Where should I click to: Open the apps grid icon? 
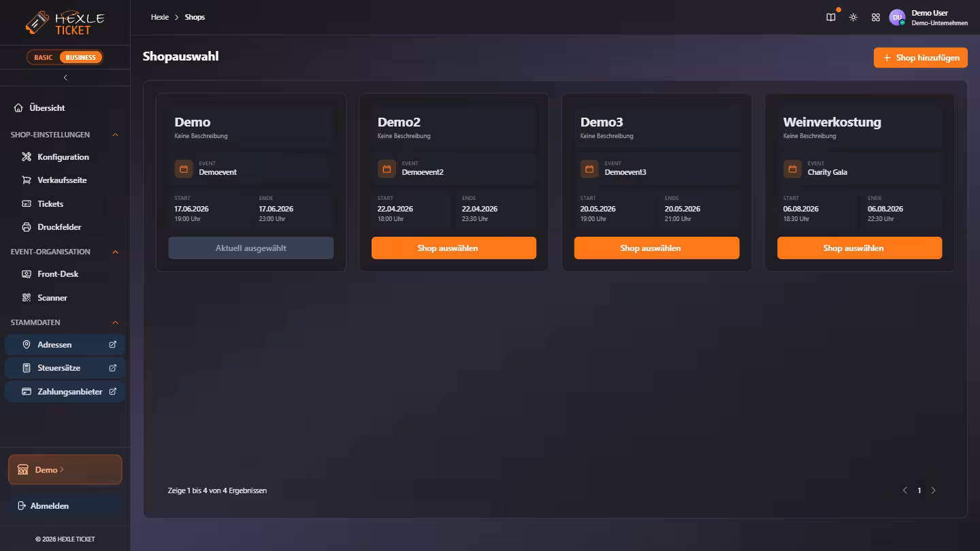pyautogui.click(x=876, y=18)
